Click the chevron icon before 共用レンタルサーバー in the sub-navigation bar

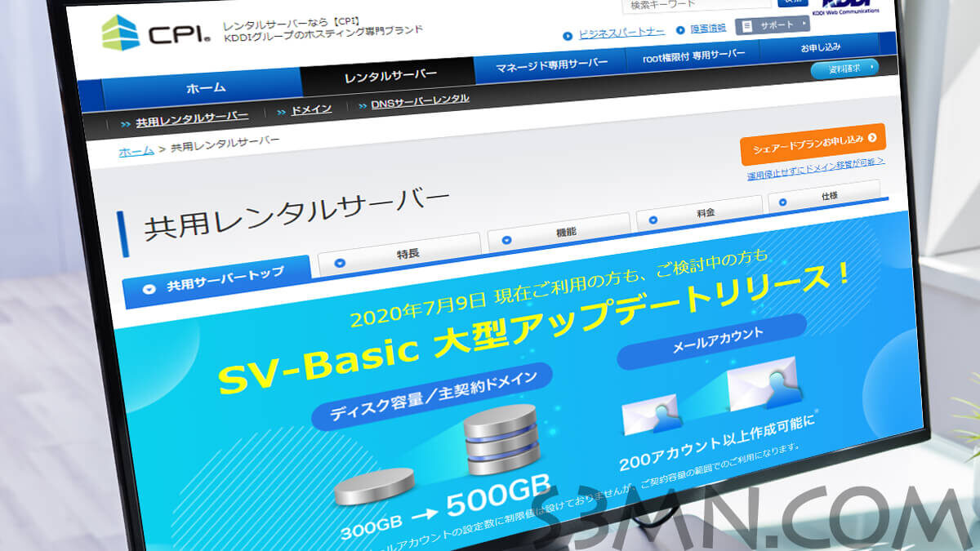126,124
